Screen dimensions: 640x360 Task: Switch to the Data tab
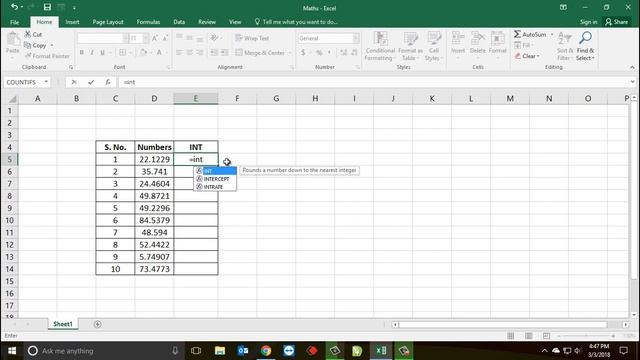click(179, 22)
